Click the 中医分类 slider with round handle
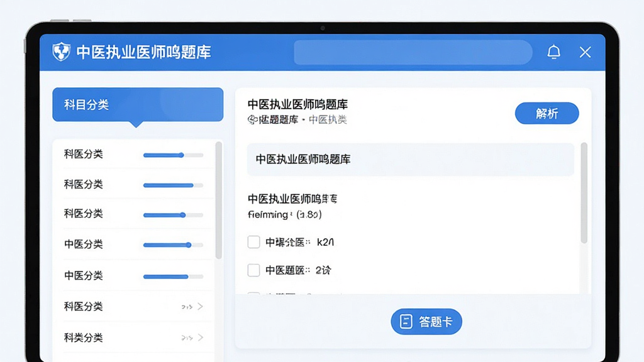This screenshot has height=362, width=644. pos(173,245)
